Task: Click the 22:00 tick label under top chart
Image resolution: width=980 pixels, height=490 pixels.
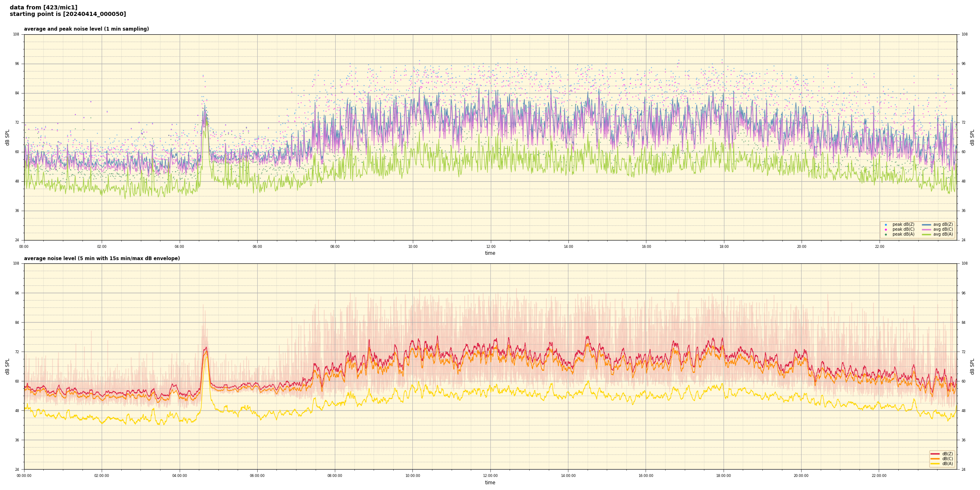Action: [879, 247]
